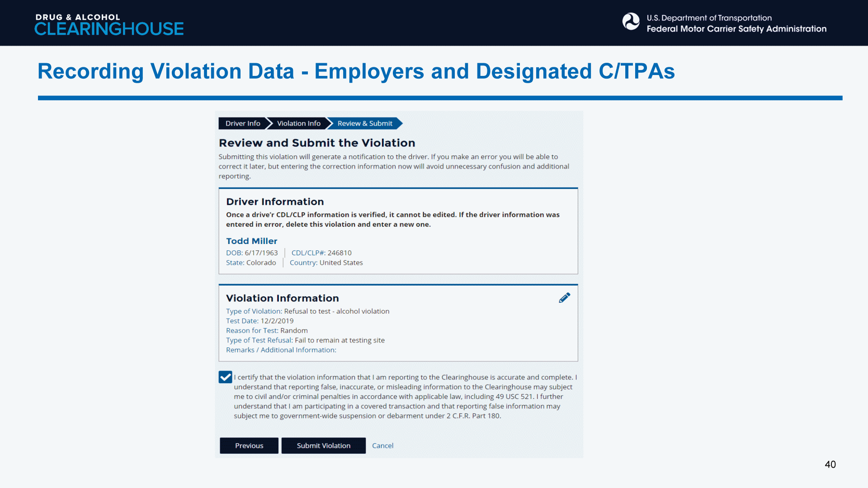Click the Test Date 12/2/2019 line
Image resolution: width=868 pixels, height=488 pixels.
[x=259, y=321]
